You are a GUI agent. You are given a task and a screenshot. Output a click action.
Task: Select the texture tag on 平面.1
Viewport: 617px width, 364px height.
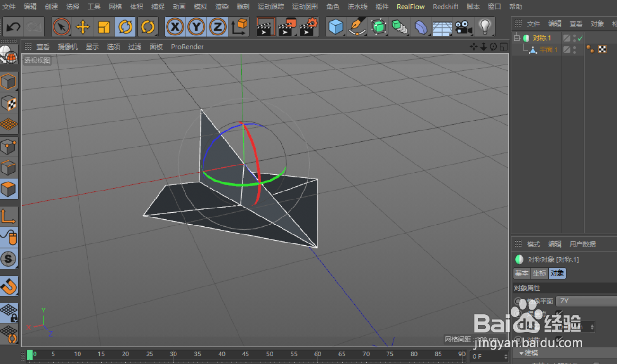(602, 49)
